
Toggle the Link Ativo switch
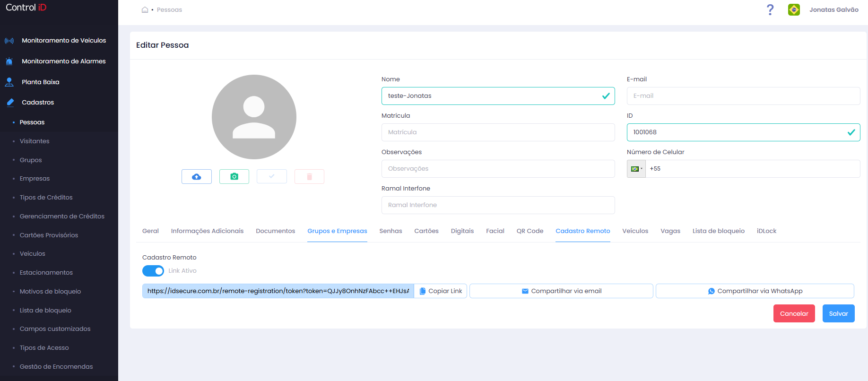tap(153, 271)
